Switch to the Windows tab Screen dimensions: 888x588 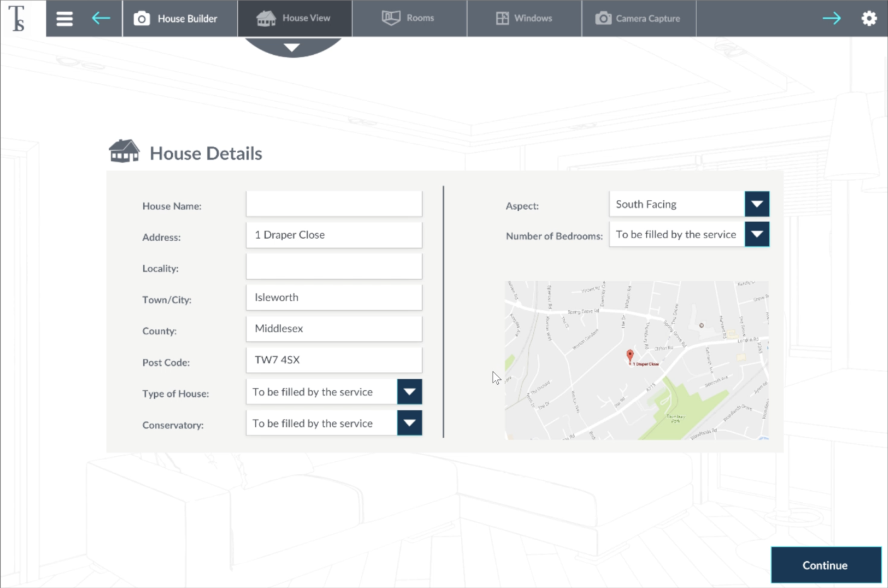coord(524,18)
